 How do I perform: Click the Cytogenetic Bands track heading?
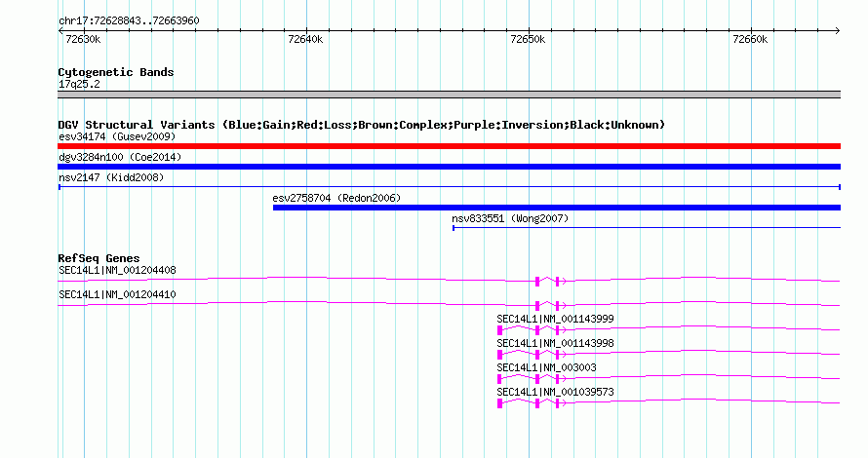pyautogui.click(x=116, y=72)
